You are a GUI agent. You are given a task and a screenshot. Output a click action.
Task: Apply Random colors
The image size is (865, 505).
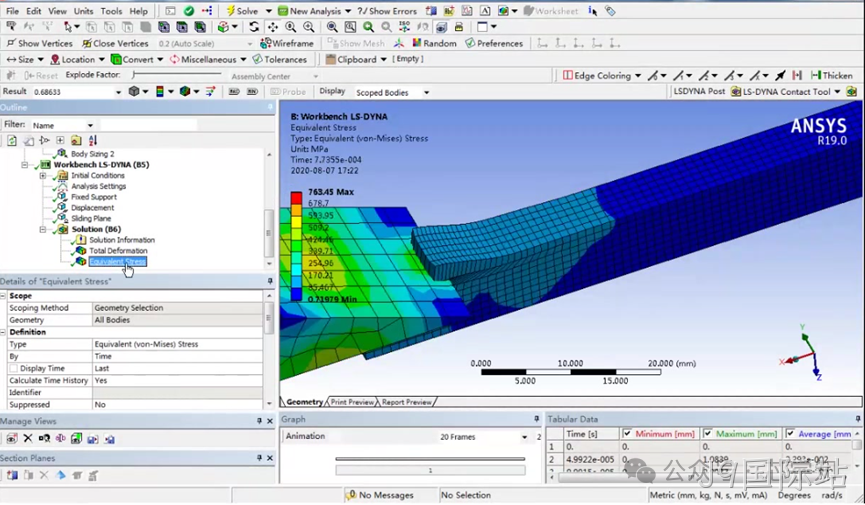(435, 43)
